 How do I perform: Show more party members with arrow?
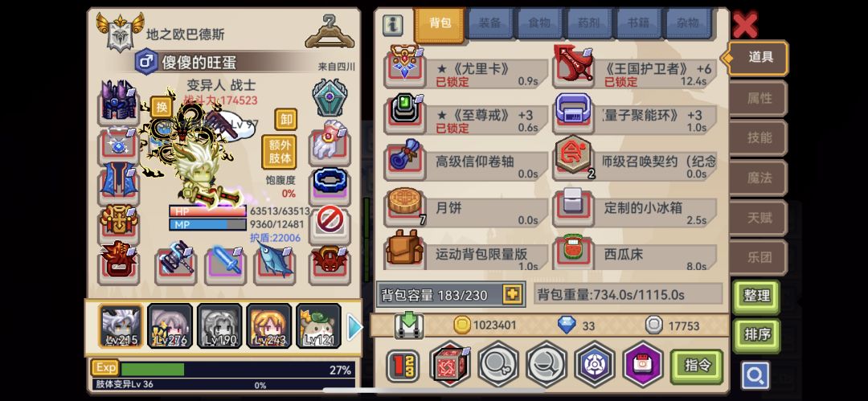point(354,327)
